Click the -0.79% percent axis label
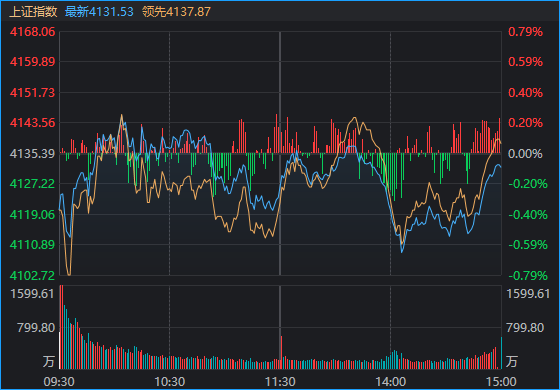The height and width of the screenshot is (390, 560). tap(528, 275)
